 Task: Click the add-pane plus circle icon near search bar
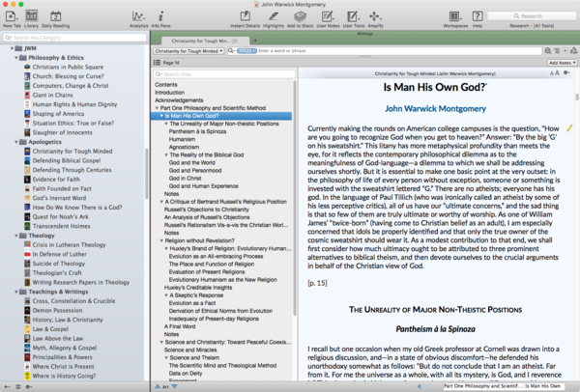point(565,51)
